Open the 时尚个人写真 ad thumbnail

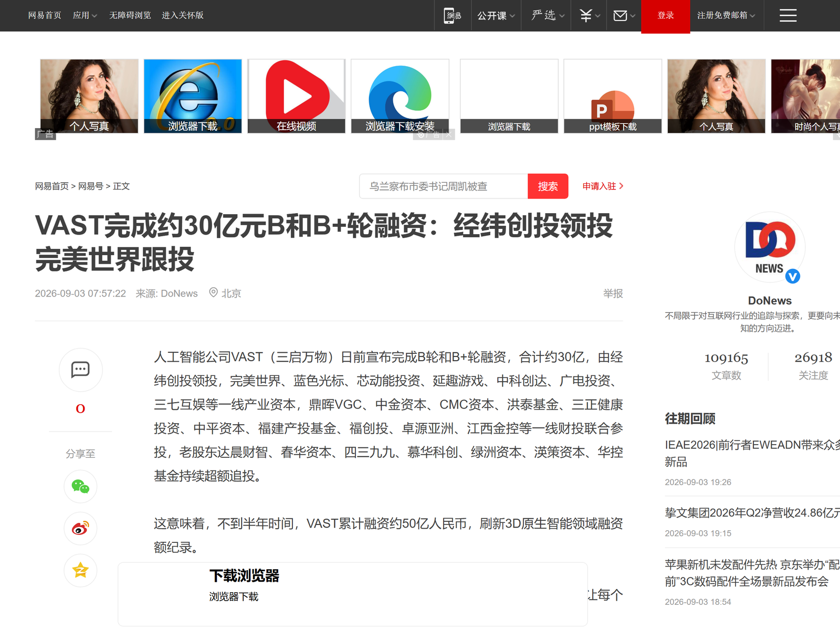pos(805,96)
